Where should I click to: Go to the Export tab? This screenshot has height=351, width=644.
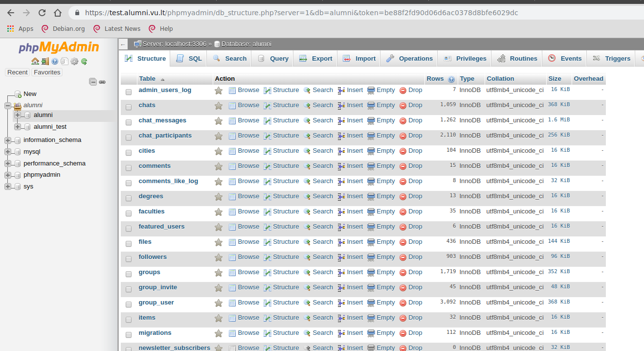(315, 59)
